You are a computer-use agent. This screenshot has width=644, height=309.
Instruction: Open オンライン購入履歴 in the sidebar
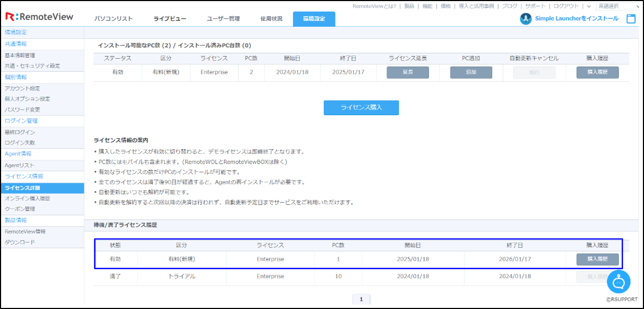(27, 198)
